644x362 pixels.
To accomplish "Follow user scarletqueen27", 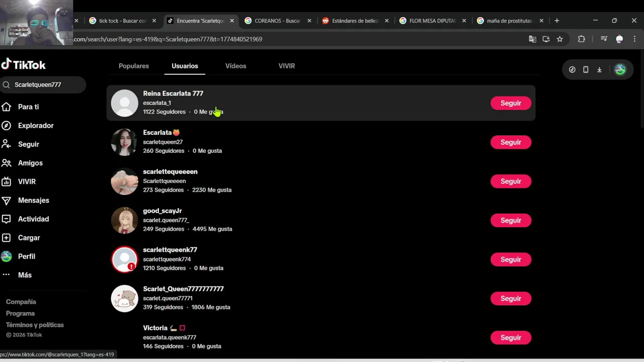I will click(x=511, y=142).
